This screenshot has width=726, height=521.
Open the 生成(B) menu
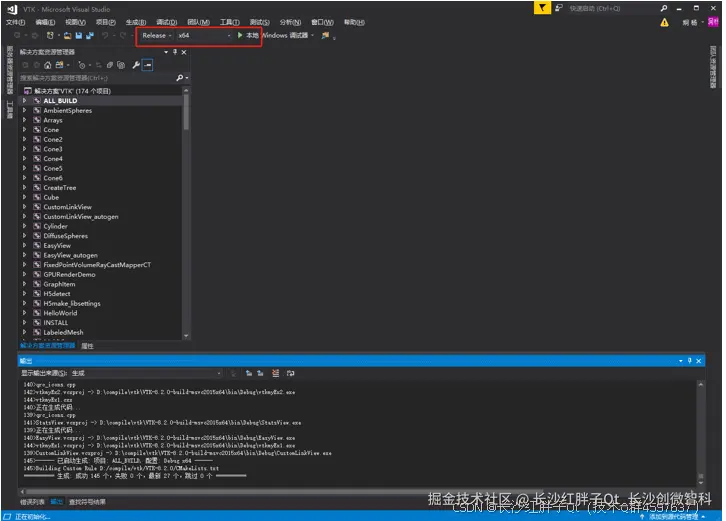136,22
